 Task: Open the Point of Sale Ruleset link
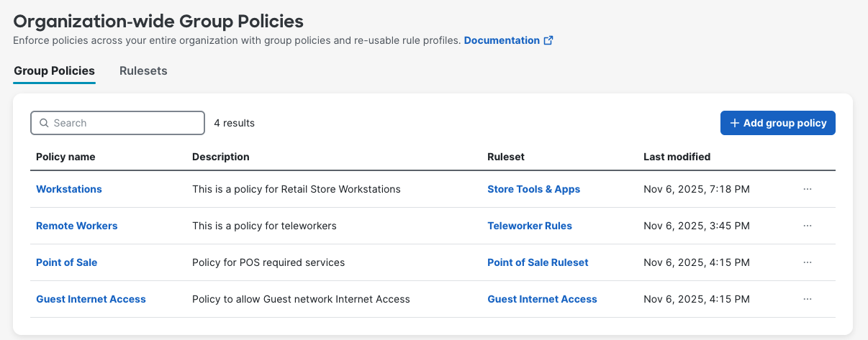point(538,262)
